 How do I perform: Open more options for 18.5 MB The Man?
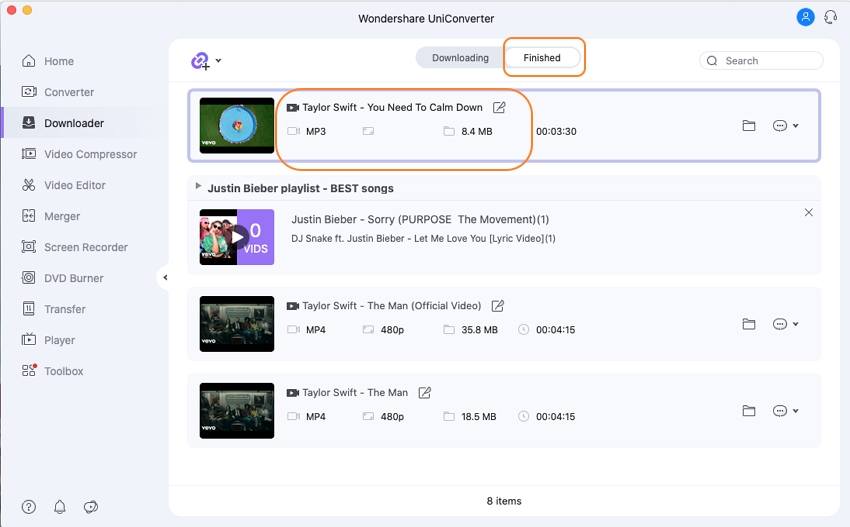(780, 411)
